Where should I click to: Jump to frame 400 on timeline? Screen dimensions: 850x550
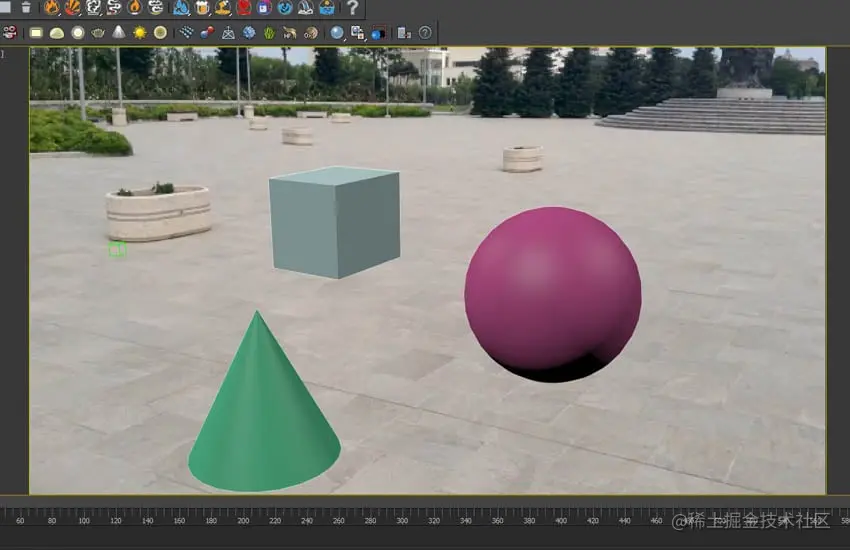pos(561,521)
